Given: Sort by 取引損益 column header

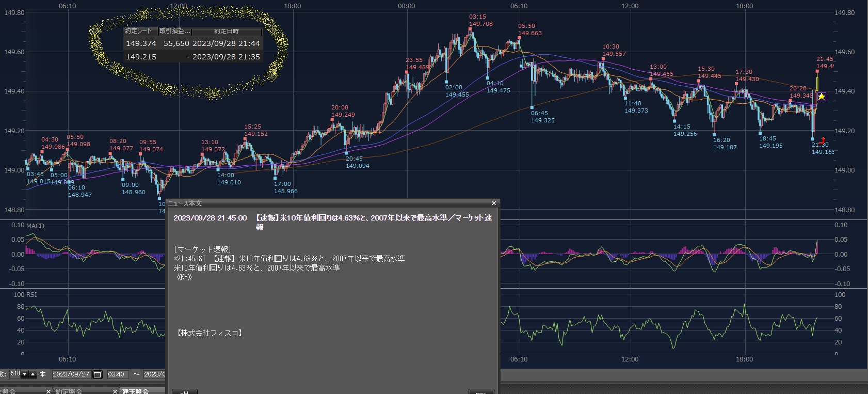Looking at the screenshot, I should [175, 31].
